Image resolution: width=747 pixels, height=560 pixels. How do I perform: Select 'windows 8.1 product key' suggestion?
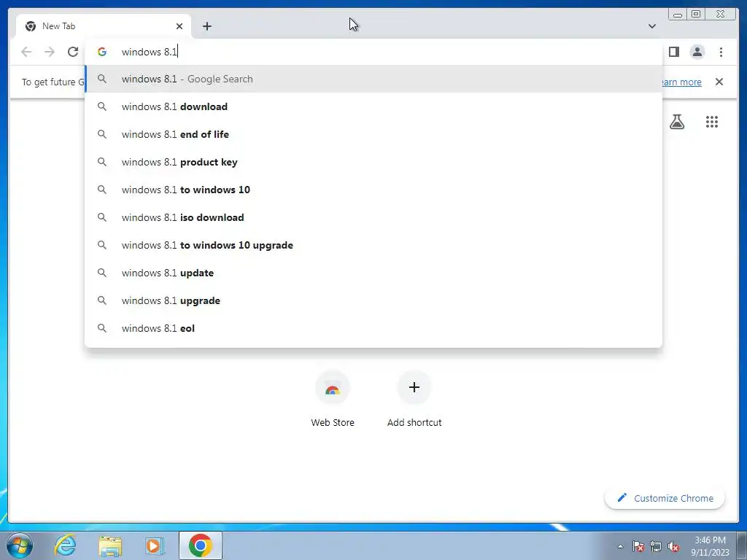(373, 162)
